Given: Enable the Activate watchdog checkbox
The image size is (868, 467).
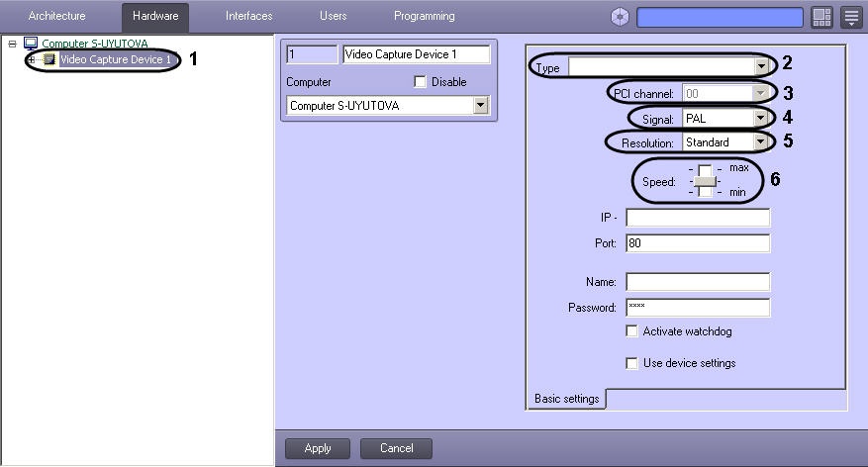Looking at the screenshot, I should tap(631, 330).
